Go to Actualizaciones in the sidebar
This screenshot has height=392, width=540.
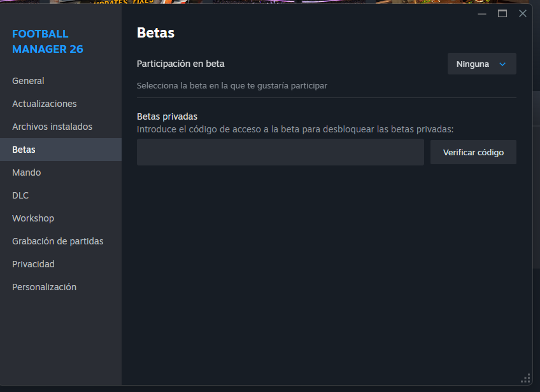click(x=45, y=104)
